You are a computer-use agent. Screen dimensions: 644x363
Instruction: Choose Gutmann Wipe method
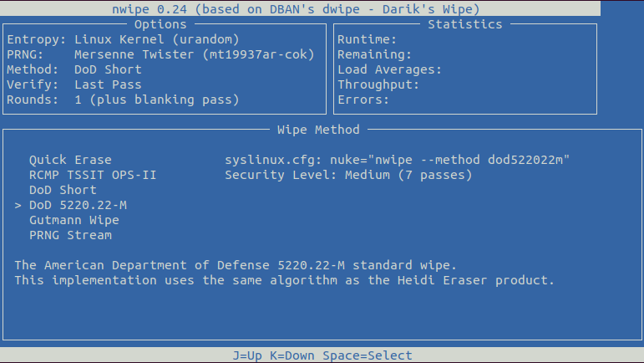tap(74, 220)
